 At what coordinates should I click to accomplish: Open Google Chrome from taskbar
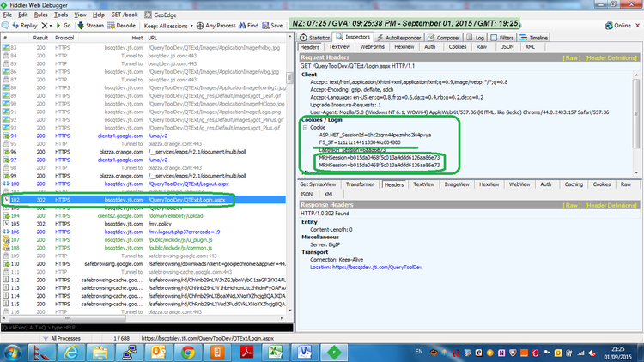pyautogui.click(x=188, y=353)
